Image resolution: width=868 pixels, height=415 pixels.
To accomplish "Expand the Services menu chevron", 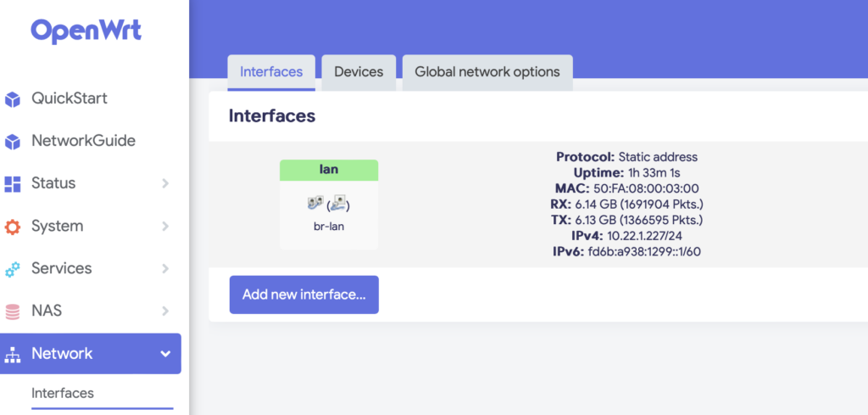I will [x=165, y=269].
